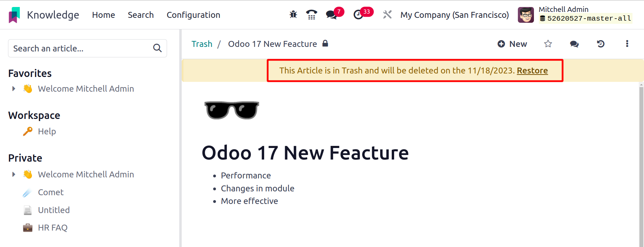
Task: Open the vertical three-dot options menu
Action: (627, 44)
